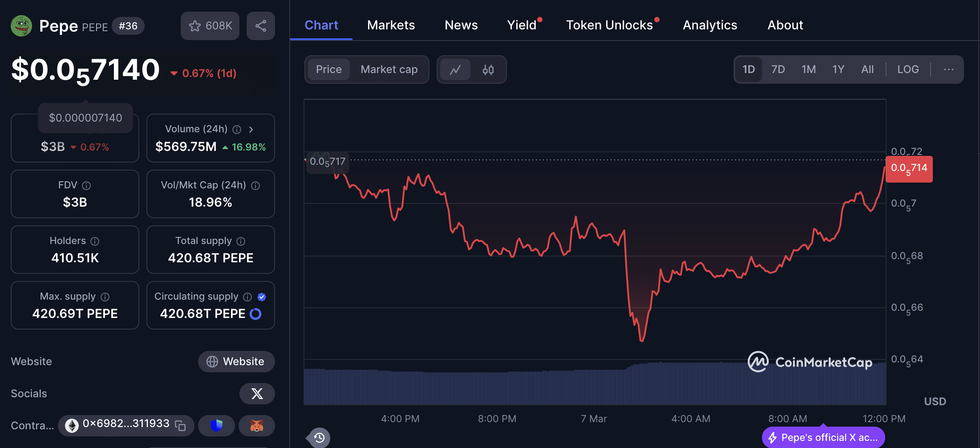
Task: Click the USD currency label on chart
Action: [935, 402]
